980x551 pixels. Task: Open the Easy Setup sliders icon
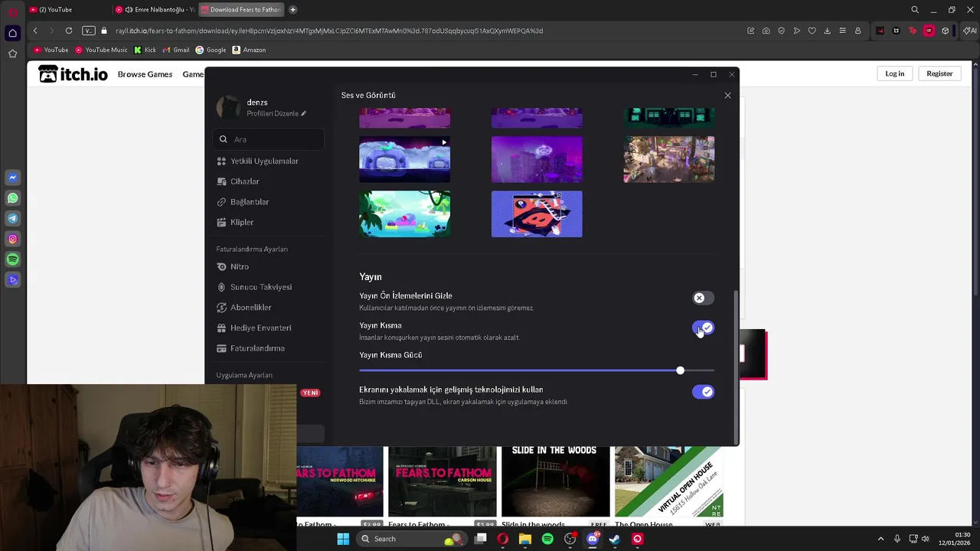[842, 31]
